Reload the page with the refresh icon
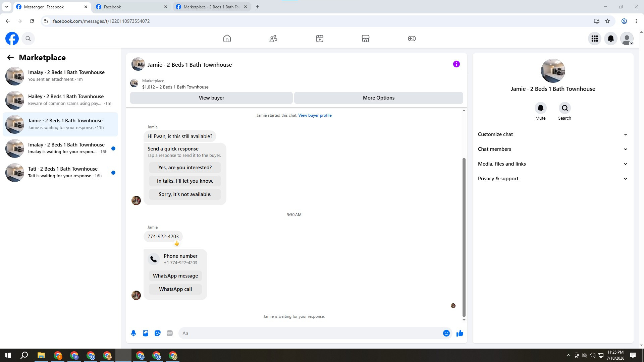Screen dimensions: 644x362 pyautogui.click(x=32, y=21)
